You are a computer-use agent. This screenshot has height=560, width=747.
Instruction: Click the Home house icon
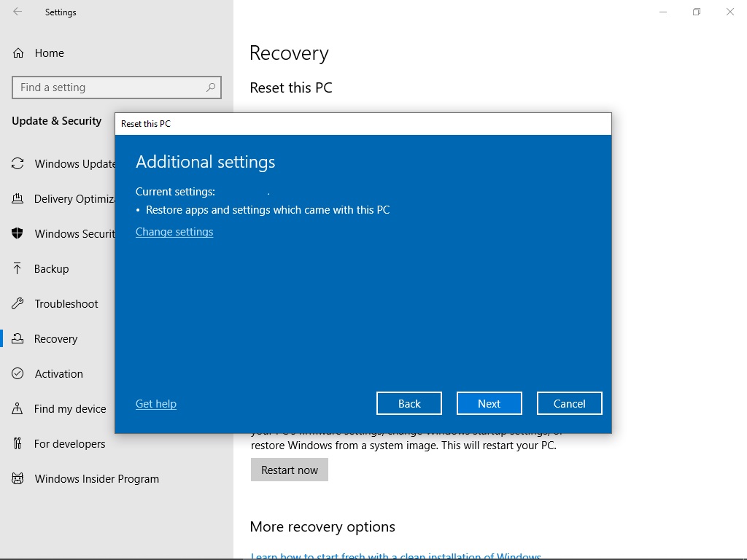[18, 52]
